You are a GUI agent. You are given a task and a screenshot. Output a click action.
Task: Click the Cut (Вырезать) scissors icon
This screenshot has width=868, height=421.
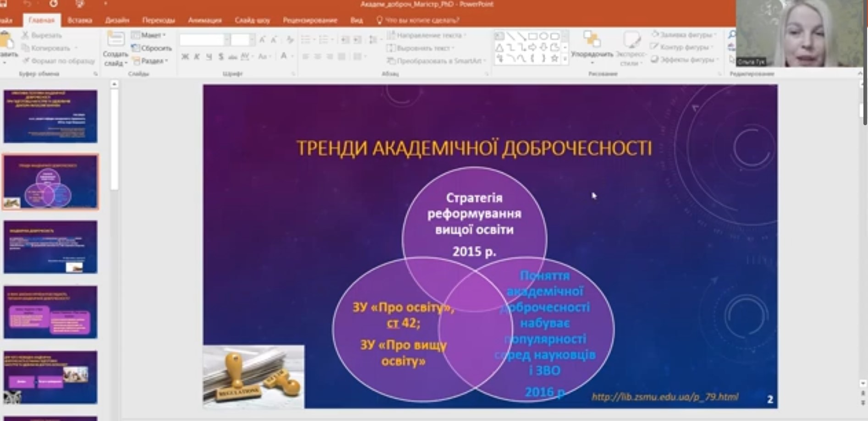[25, 35]
